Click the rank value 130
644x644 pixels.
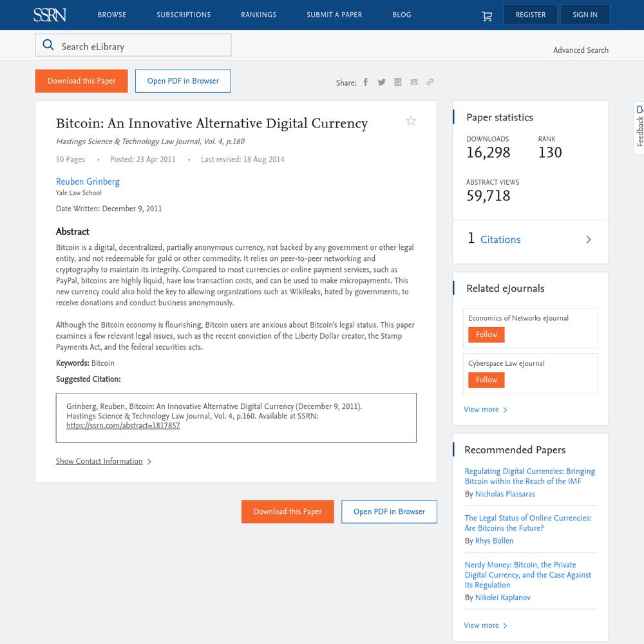pyautogui.click(x=550, y=153)
